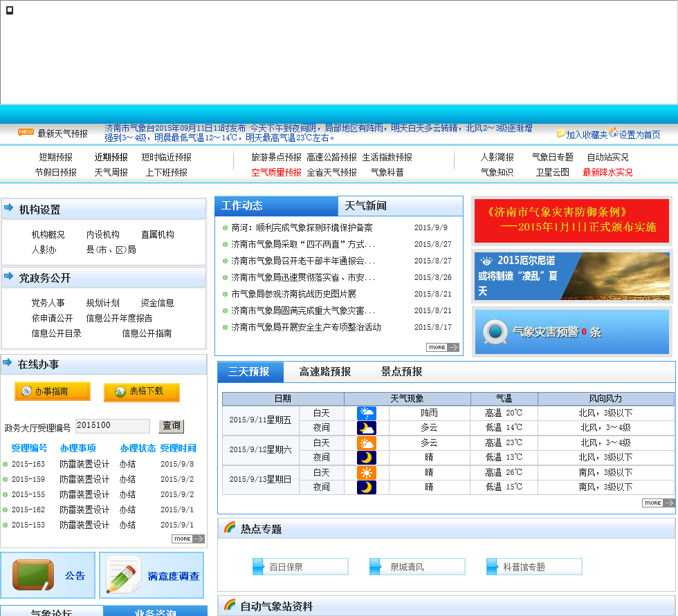Image resolution: width=678 pixels, height=616 pixels.
Task: Click the add-to-favorites folder icon
Action: click(x=561, y=133)
